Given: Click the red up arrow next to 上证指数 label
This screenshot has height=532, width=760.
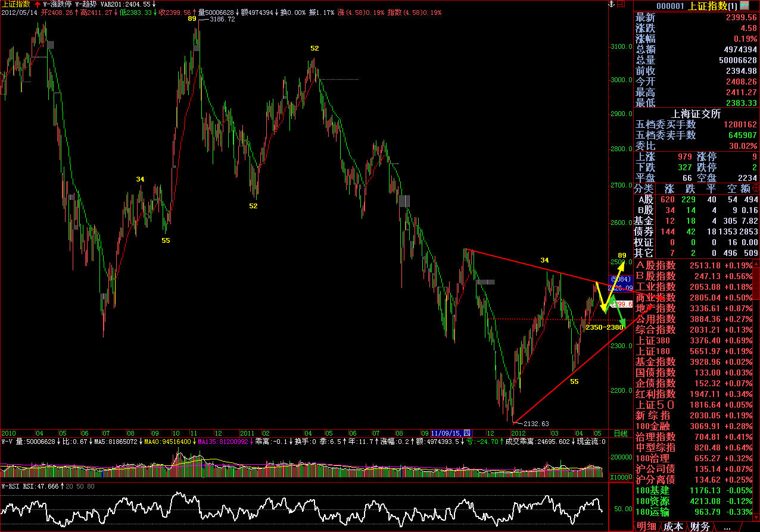Looking at the screenshot, I should (37, 4).
